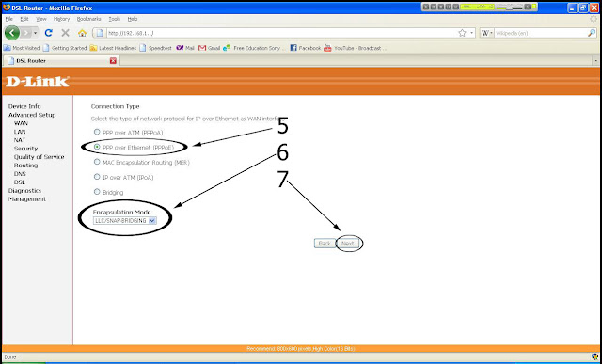Open the tab list dropdown arrow

pos(595,60)
